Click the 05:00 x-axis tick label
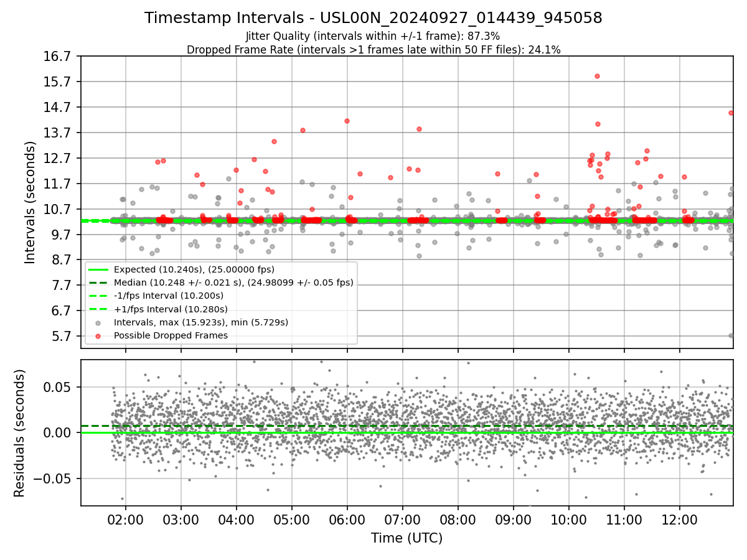 tap(292, 519)
